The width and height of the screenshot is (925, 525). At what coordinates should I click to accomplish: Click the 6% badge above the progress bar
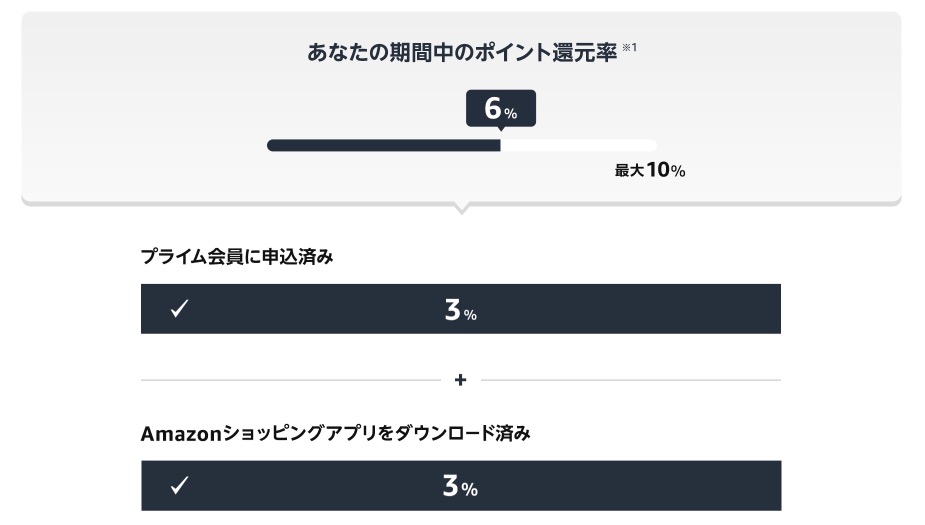tap(500, 109)
